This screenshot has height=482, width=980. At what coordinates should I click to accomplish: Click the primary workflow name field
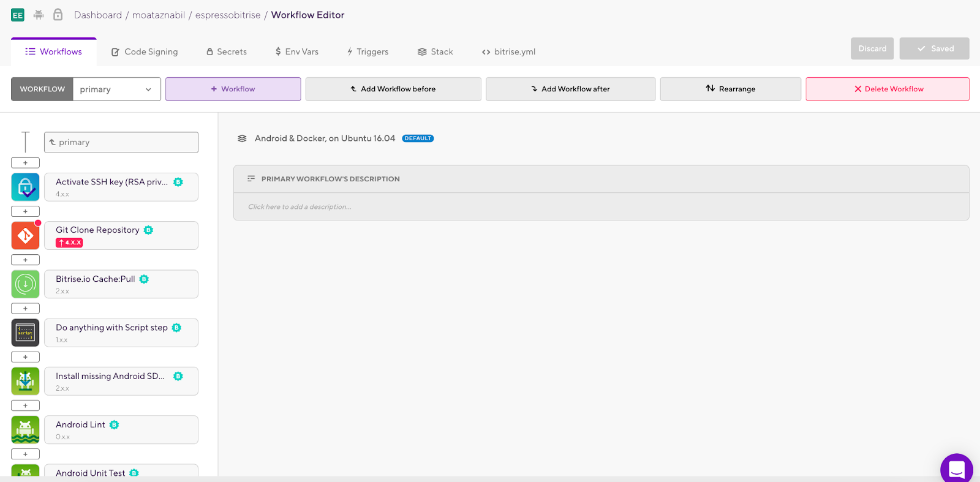(121, 142)
